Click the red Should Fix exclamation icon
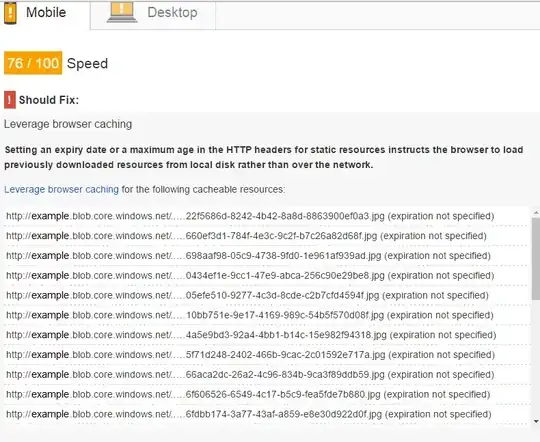The height and width of the screenshot is (442, 540). pyautogui.click(x=10, y=100)
